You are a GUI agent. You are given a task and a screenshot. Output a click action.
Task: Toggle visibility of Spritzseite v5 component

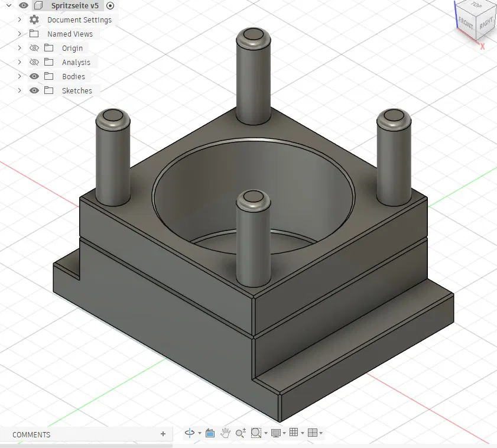[x=24, y=5]
